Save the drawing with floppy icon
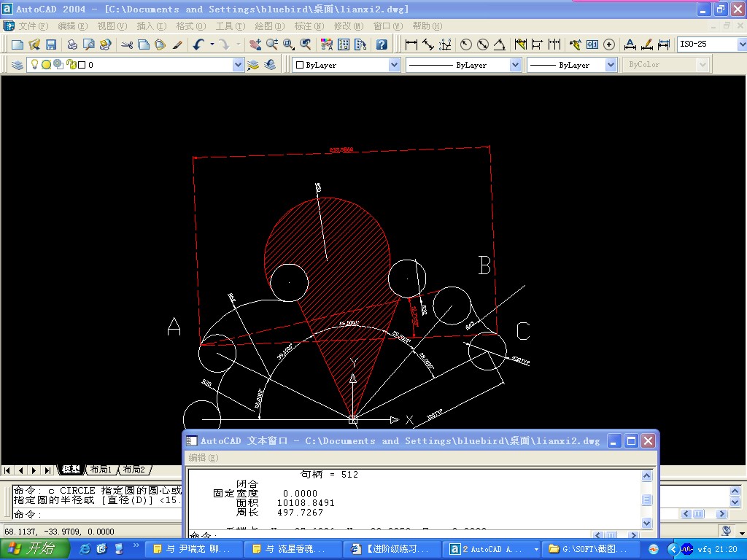The image size is (747, 560). click(51, 44)
